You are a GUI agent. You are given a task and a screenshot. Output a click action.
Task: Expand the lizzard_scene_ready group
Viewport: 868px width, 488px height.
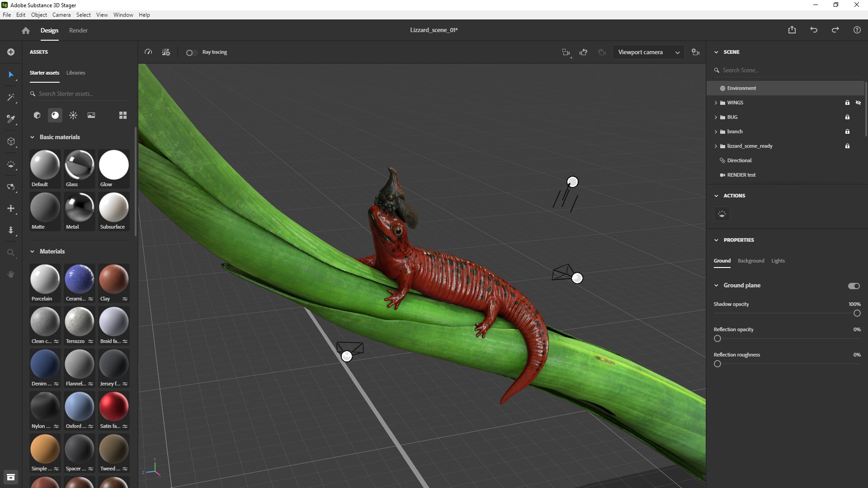[716, 146]
